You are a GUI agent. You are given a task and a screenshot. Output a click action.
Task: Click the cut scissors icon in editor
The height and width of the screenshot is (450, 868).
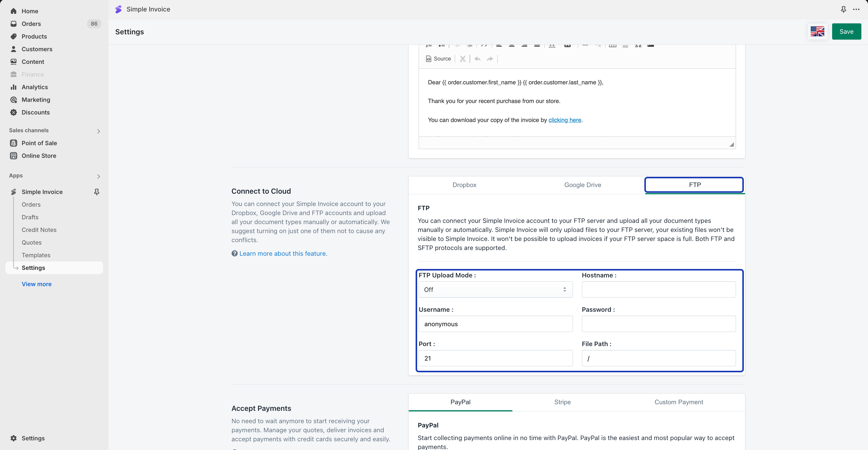(x=463, y=59)
